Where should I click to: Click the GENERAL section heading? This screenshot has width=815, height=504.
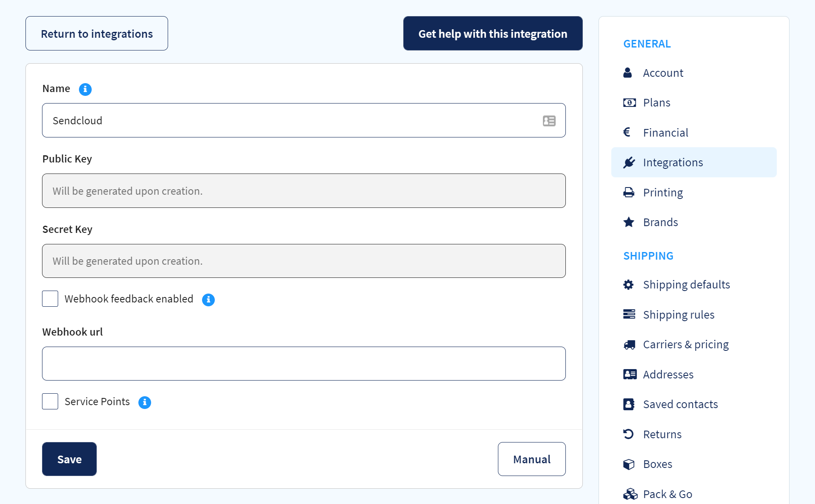coord(647,44)
